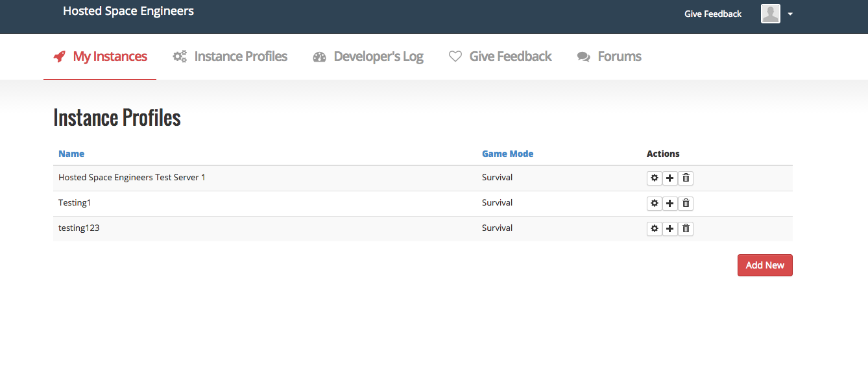The image size is (868, 382).
Task: Click plus icon for Hosted Space Engineers Test Server 1
Action: tap(670, 178)
